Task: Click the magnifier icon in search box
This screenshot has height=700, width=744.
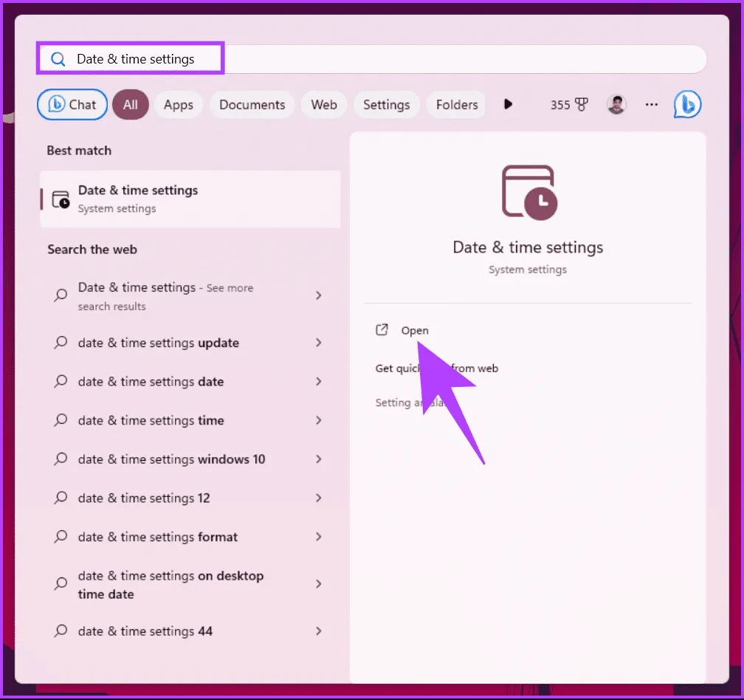Action: (x=58, y=59)
